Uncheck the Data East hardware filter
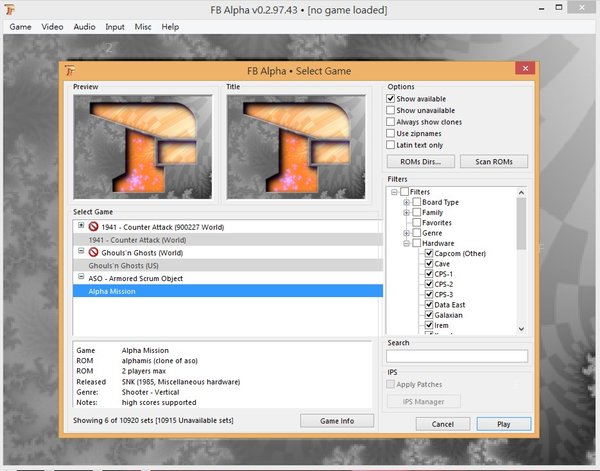600x471 pixels. tap(429, 305)
